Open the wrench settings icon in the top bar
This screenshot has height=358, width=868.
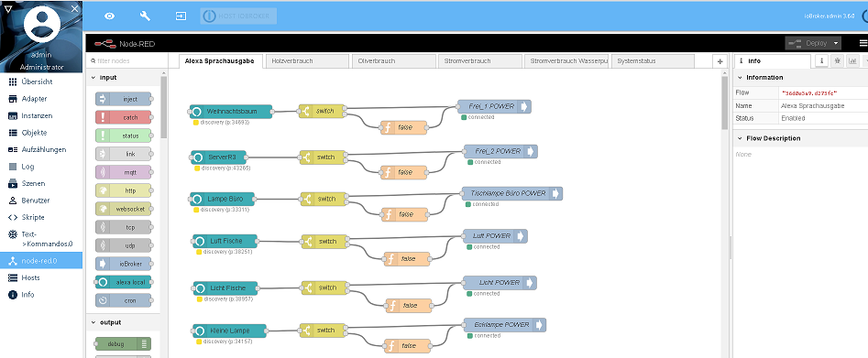145,16
